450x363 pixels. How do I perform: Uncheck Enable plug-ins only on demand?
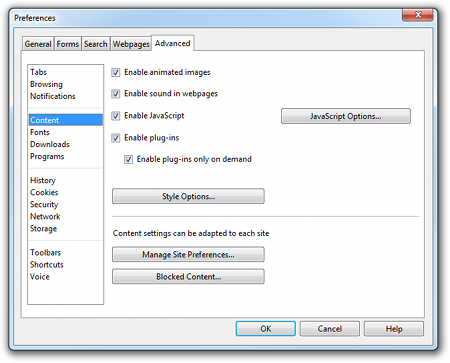pos(128,159)
